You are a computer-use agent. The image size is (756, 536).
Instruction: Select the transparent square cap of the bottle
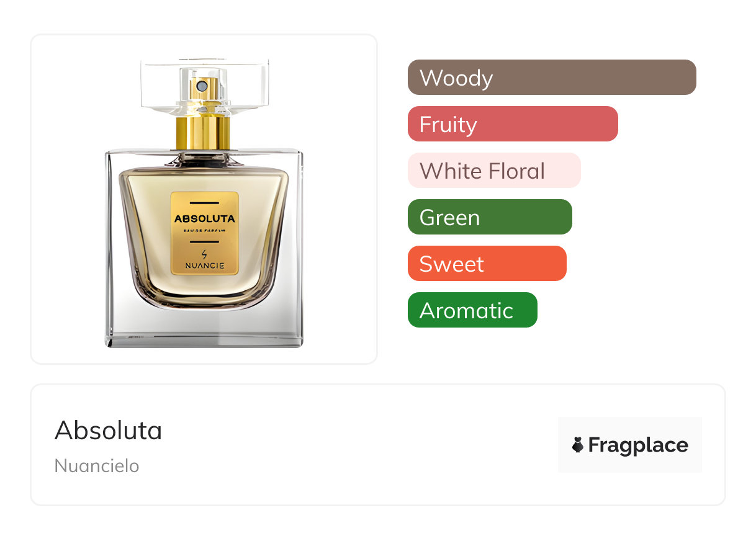[205, 87]
